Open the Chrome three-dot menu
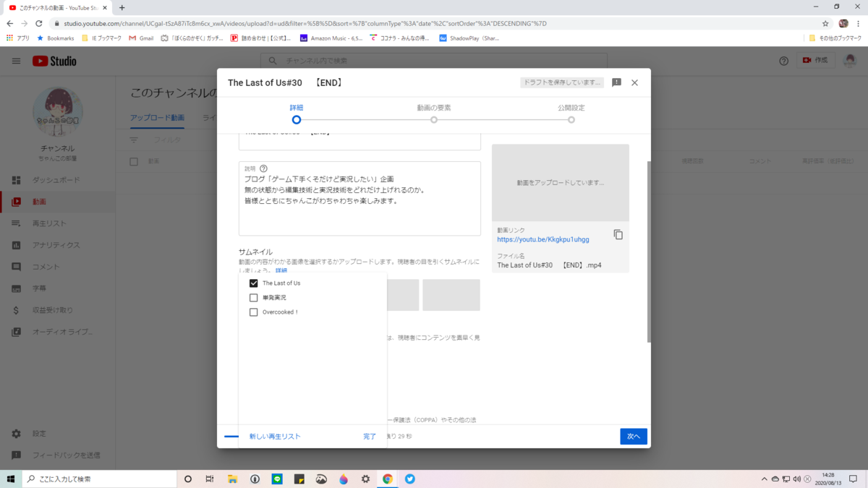The height and width of the screenshot is (488, 868). click(859, 23)
